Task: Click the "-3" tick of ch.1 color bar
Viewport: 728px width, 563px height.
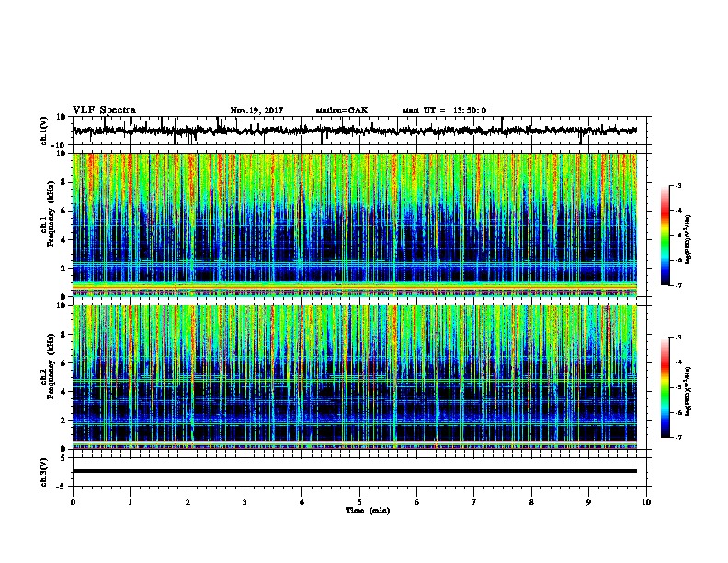Action: (678, 186)
